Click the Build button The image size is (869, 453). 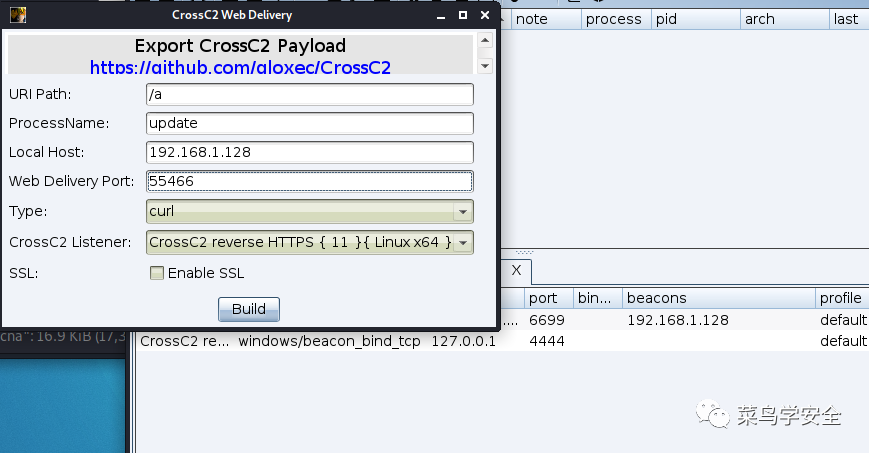click(x=249, y=309)
